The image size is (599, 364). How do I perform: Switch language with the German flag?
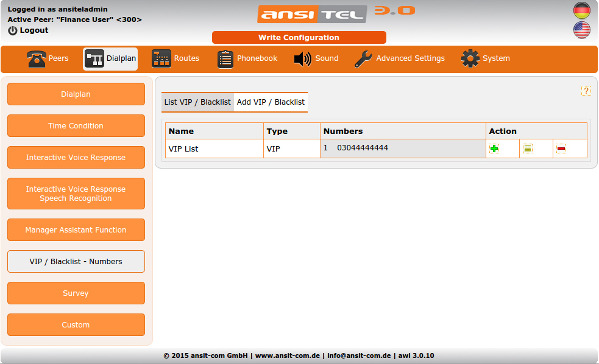coord(582,10)
